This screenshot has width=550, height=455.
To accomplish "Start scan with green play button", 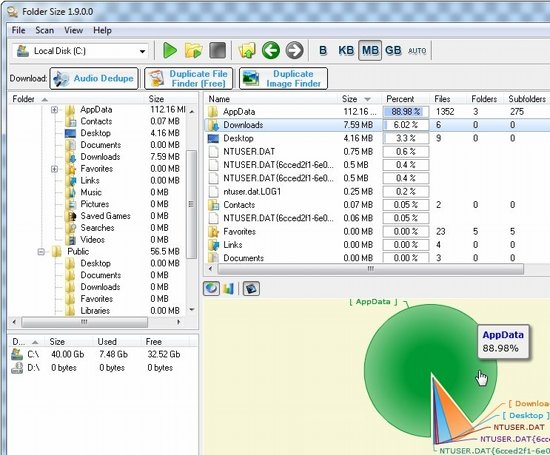I will (x=170, y=51).
